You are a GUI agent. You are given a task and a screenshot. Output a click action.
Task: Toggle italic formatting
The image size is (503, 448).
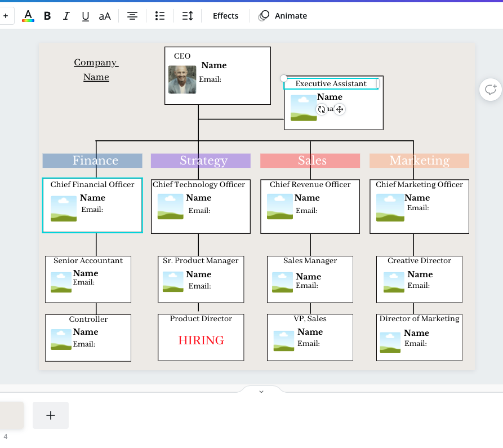(x=66, y=16)
